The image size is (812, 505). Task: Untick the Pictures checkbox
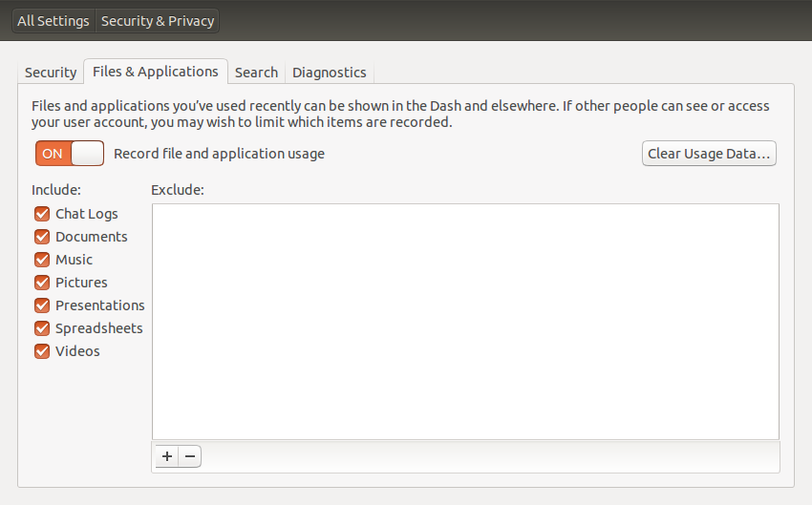pyautogui.click(x=42, y=283)
